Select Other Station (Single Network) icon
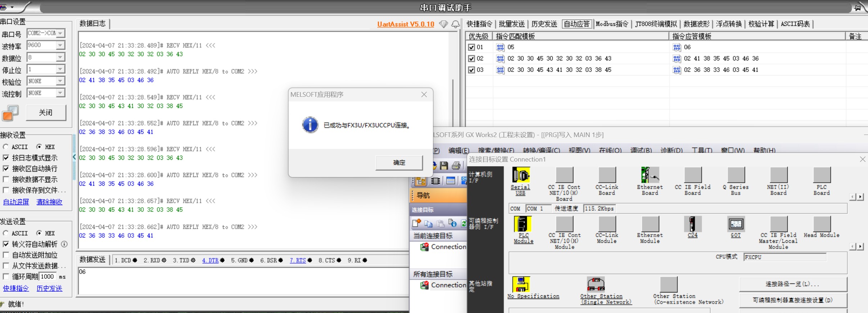868x313 pixels. 596,285
